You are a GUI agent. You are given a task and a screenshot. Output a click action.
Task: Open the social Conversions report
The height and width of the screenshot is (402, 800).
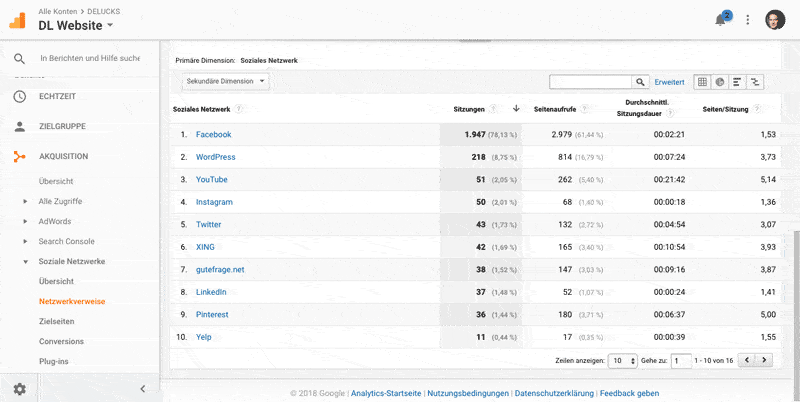61,341
